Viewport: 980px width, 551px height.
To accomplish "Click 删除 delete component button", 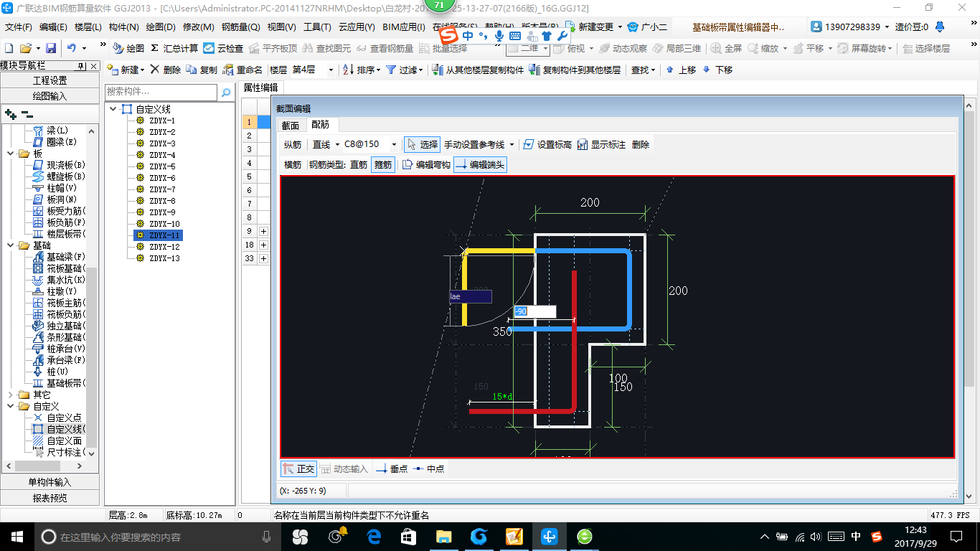I will (166, 70).
